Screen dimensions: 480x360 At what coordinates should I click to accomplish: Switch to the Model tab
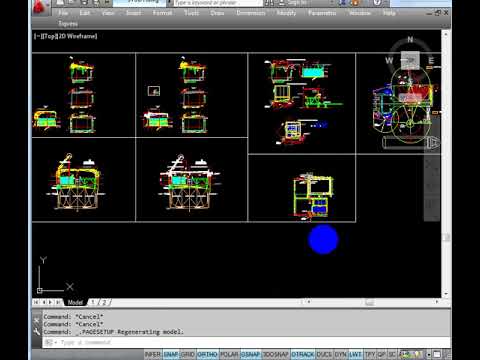pyautogui.click(x=75, y=302)
